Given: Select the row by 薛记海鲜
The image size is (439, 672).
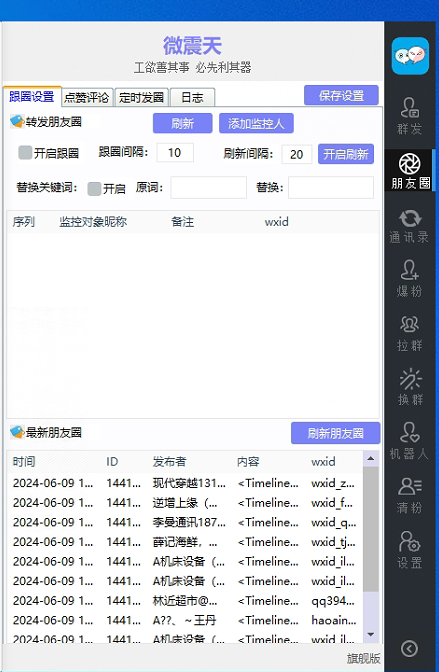Looking at the screenshot, I should 185,542.
